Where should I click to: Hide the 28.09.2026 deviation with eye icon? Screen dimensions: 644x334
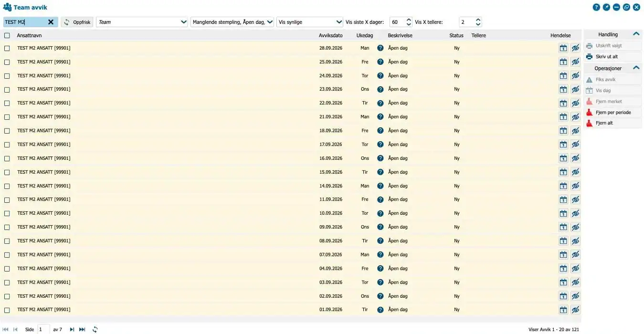(x=575, y=48)
